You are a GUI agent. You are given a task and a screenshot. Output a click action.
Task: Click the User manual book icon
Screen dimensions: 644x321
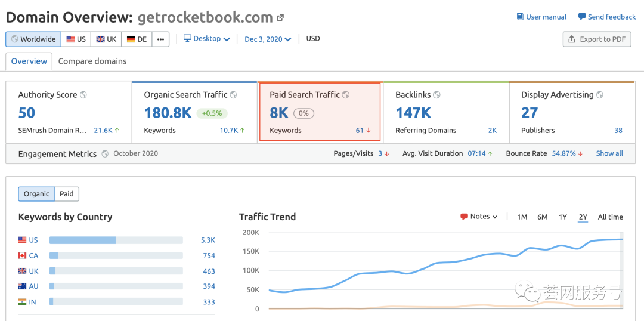point(520,17)
